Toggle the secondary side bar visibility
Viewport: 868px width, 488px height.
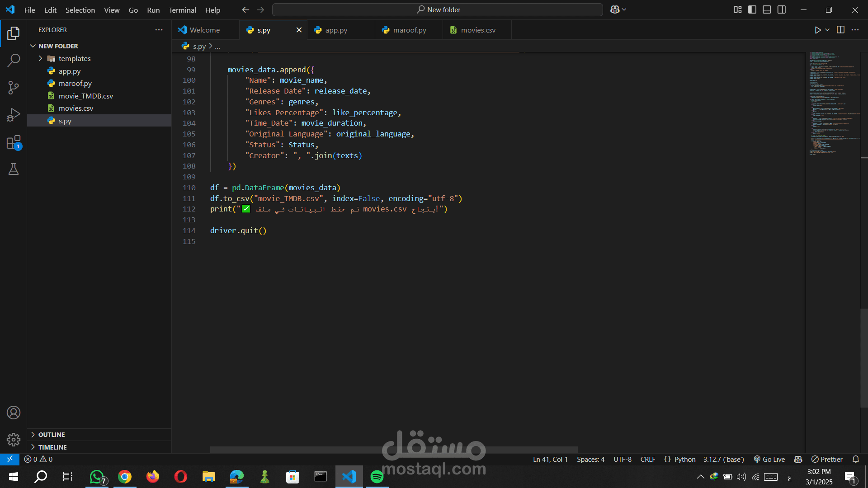pos(782,9)
